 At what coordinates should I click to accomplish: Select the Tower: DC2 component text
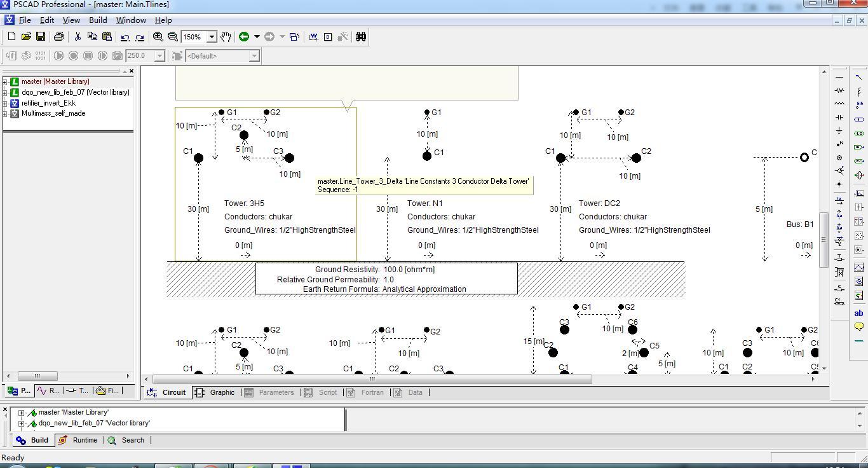tap(599, 203)
